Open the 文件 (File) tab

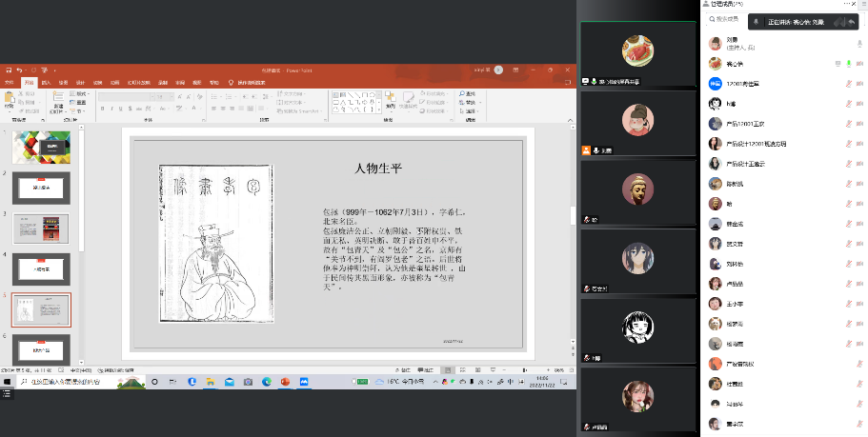click(8, 83)
